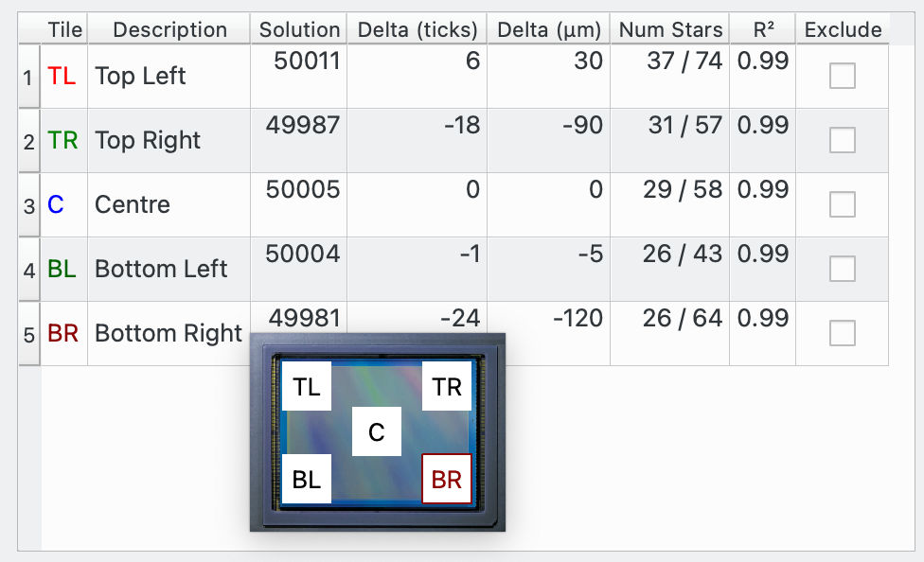Select row header number 1
The image size is (924, 562).
coord(28,77)
